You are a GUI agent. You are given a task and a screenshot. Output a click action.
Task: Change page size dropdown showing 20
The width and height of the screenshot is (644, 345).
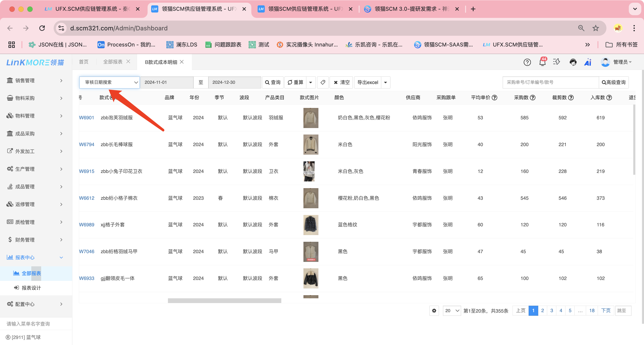(x=452, y=311)
